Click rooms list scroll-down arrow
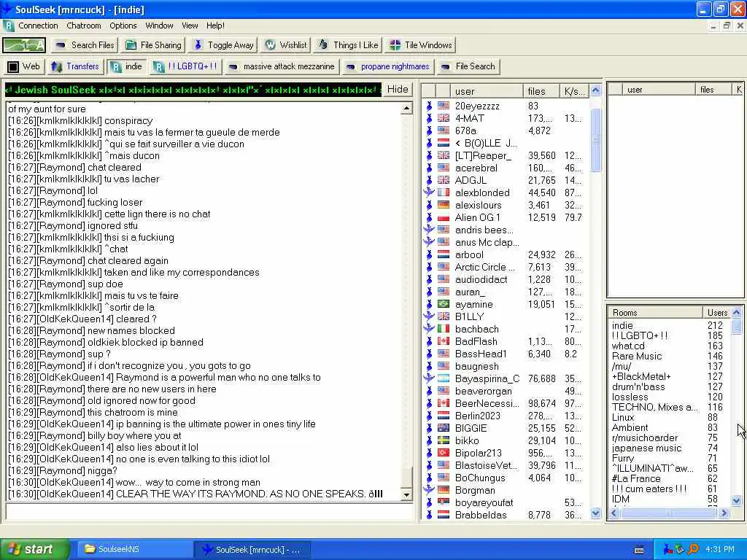 click(x=737, y=500)
